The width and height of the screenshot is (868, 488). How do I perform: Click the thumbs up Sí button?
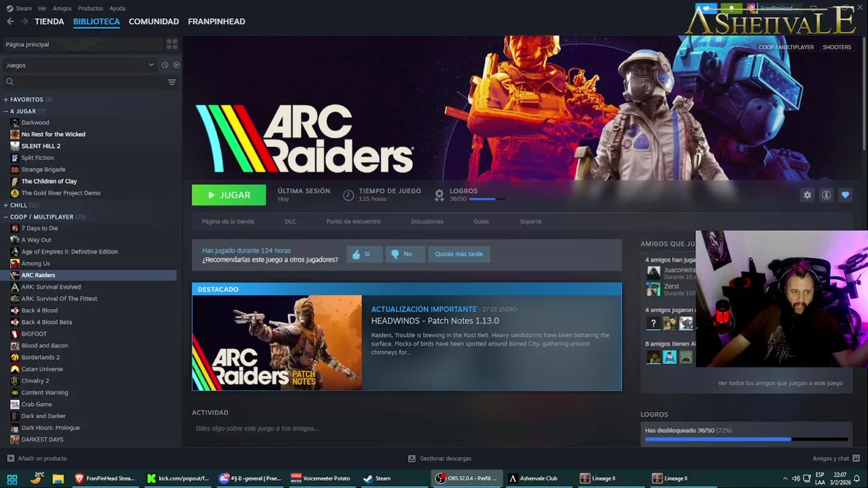coord(365,254)
